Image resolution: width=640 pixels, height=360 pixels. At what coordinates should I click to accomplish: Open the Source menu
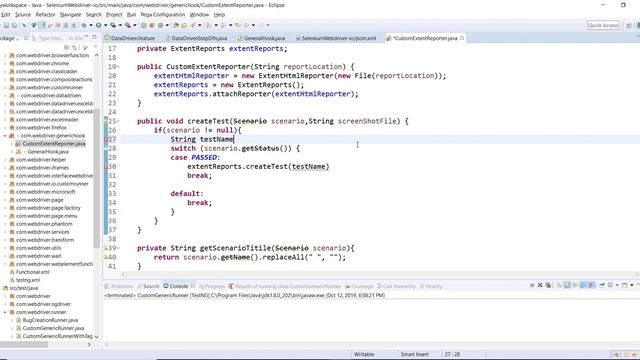[x=23, y=14]
